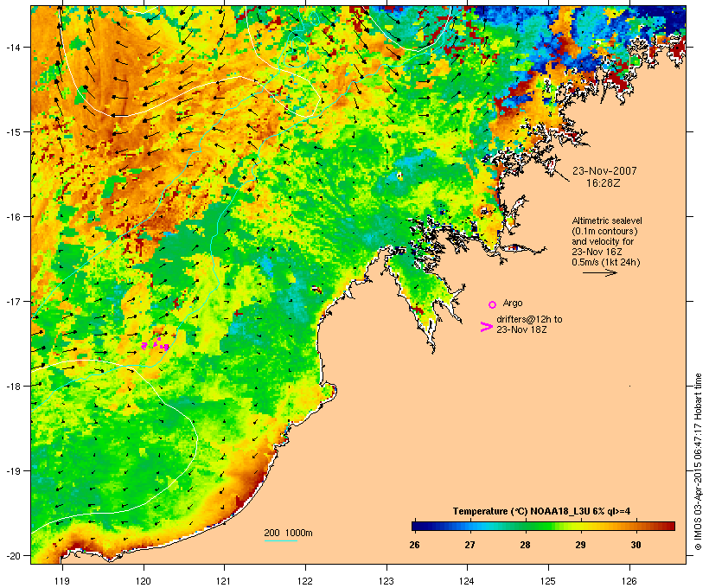This screenshot has height=588, width=709.
Task: Click the '30' color bar tick label
Action: 636,545
